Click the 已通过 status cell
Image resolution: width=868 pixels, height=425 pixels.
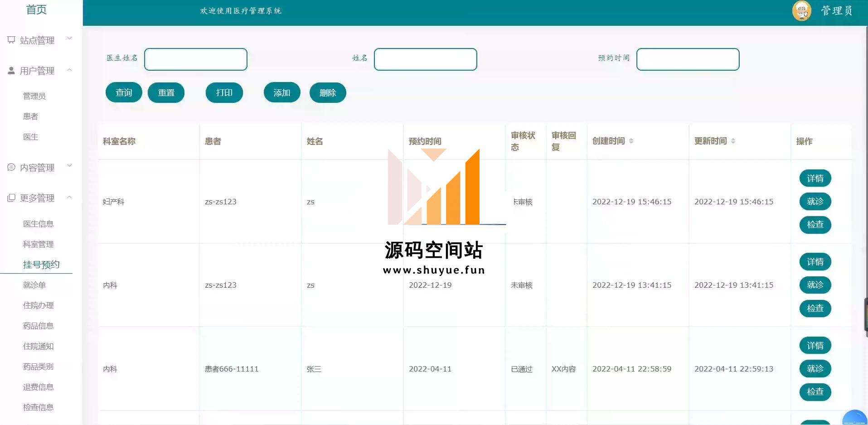[522, 369]
